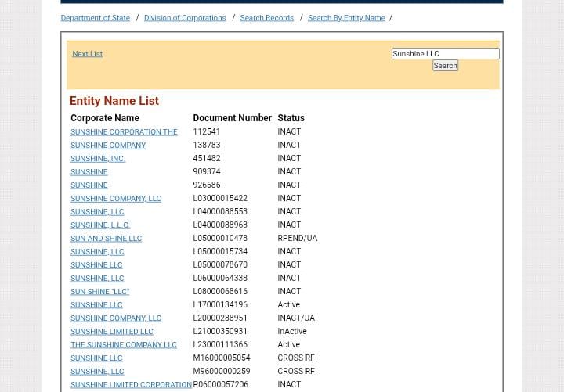Open SUNSHINE CORPORATION THE entity record
The width and height of the screenshot is (564, 392).
(x=124, y=132)
